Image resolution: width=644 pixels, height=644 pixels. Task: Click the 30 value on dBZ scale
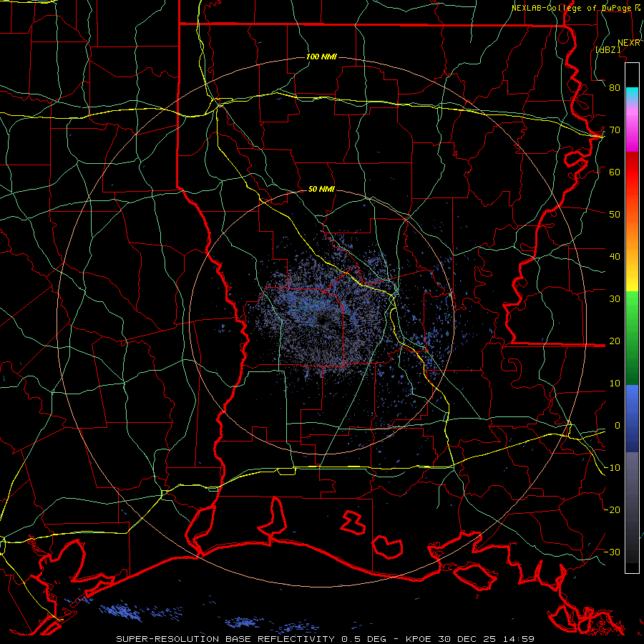(x=615, y=299)
